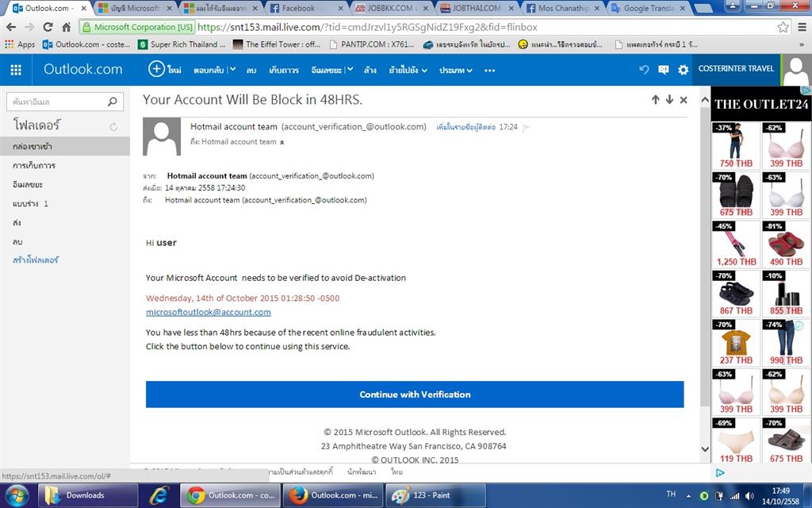Image resolution: width=812 pixels, height=508 pixels.
Task: Click the TH language indicator
Action: (671, 494)
